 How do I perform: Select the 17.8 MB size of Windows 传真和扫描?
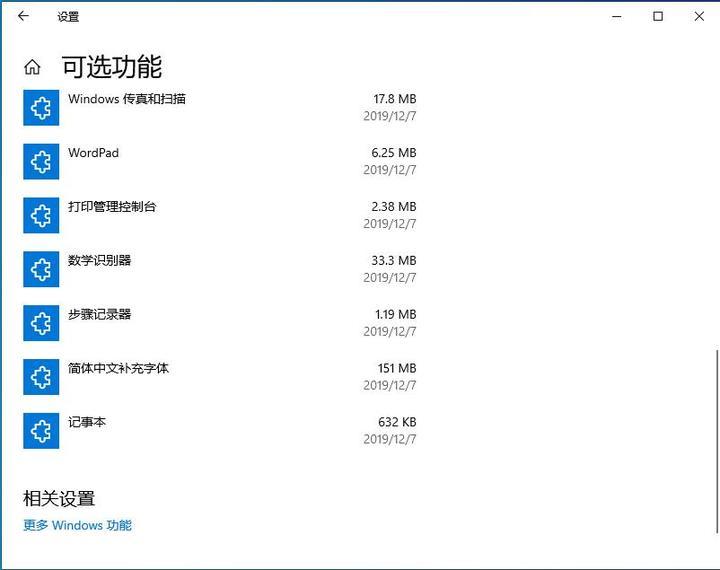click(x=394, y=99)
